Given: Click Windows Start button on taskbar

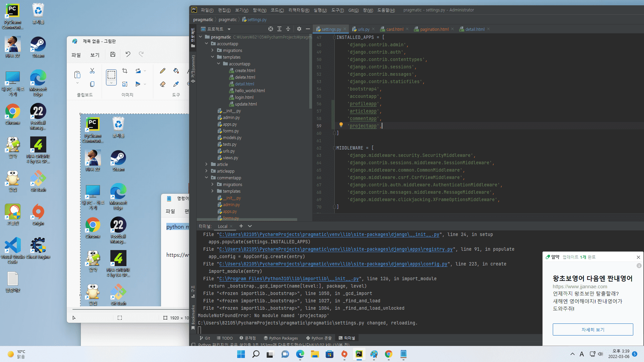Looking at the screenshot, I should 241,354.
